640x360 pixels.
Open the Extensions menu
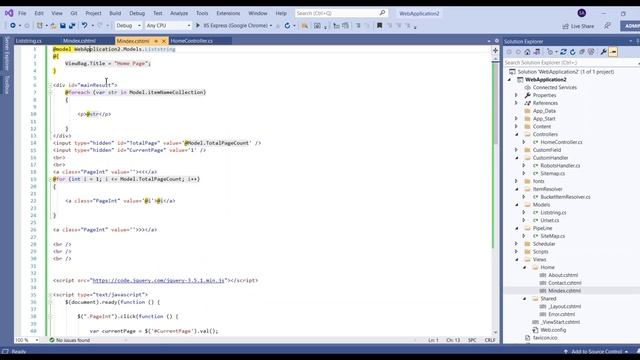pyautogui.click(x=228, y=13)
